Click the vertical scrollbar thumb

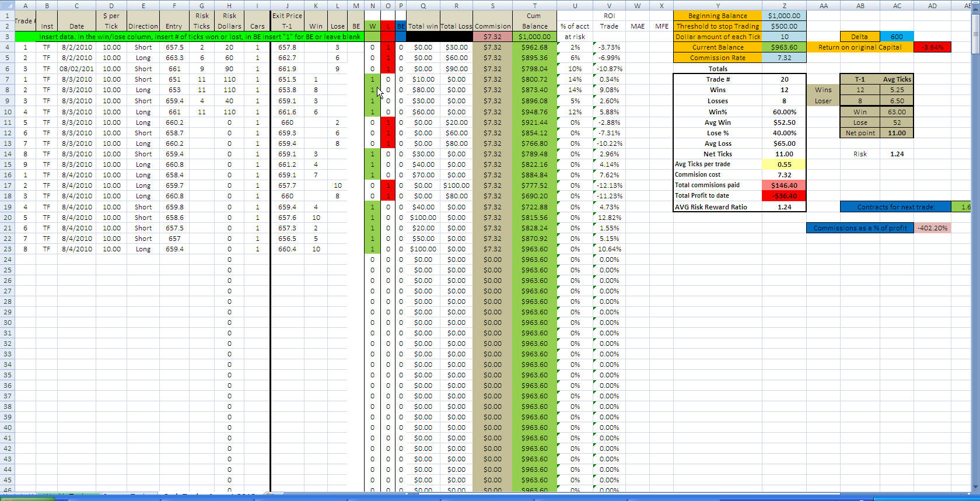click(975, 35)
